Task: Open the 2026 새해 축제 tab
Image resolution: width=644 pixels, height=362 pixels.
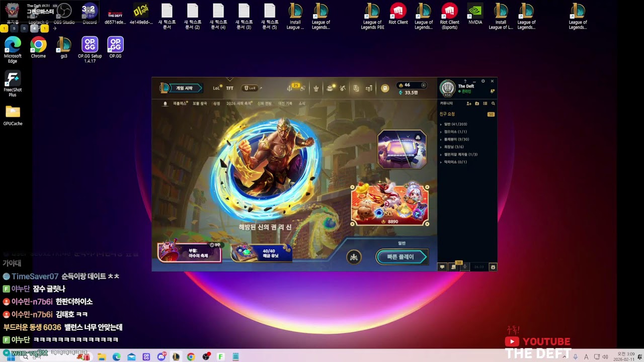Action: [239, 104]
